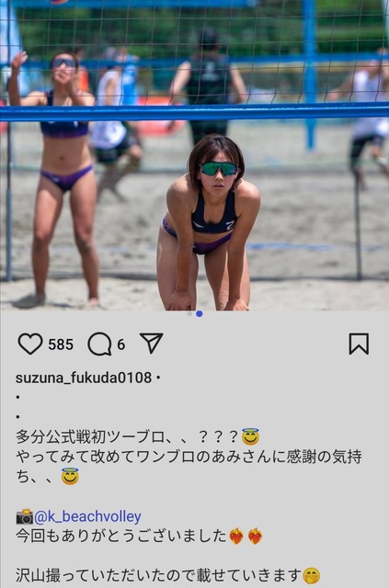
Task: Save the post with the bookmark icon
Action: tap(359, 344)
